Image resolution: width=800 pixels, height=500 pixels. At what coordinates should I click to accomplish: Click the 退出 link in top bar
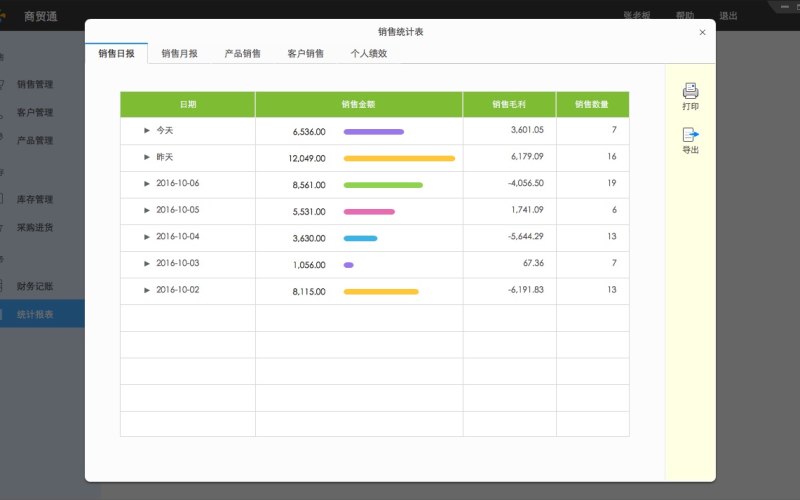pyautogui.click(x=728, y=16)
